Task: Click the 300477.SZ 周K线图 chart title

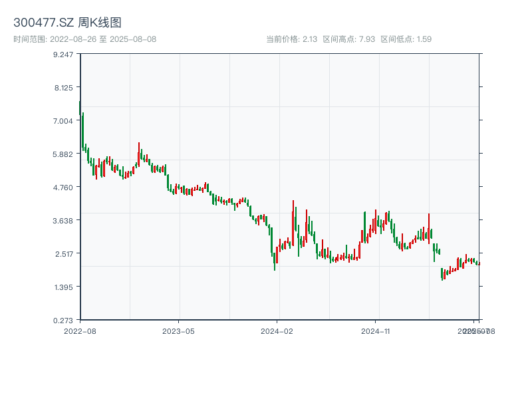Action: coord(67,23)
